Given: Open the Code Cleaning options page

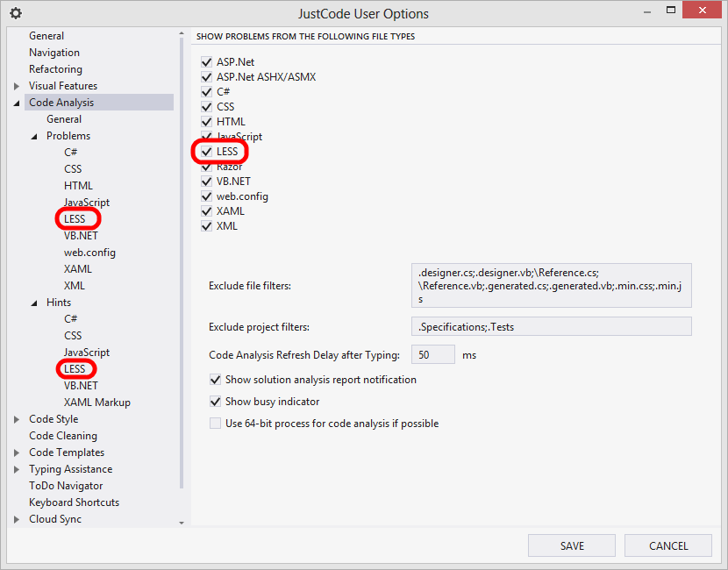Looking at the screenshot, I should coord(63,436).
